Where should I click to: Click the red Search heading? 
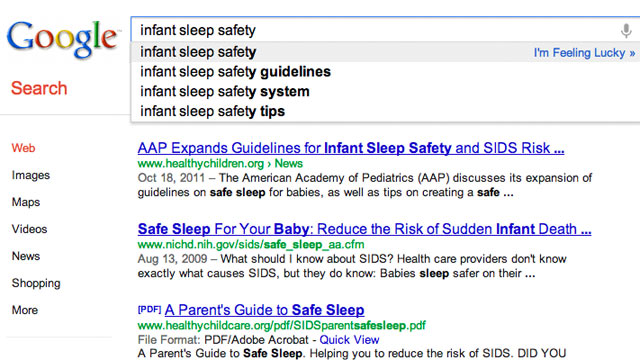point(39,88)
